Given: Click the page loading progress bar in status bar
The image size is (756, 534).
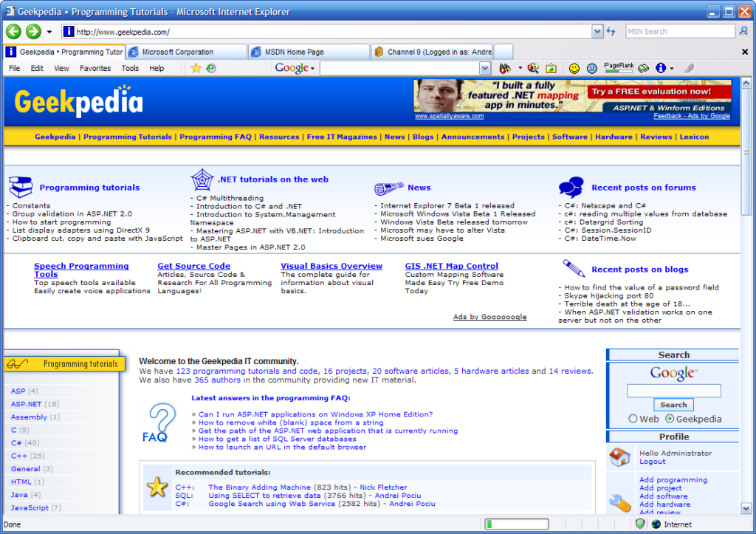Looking at the screenshot, I should [516, 524].
